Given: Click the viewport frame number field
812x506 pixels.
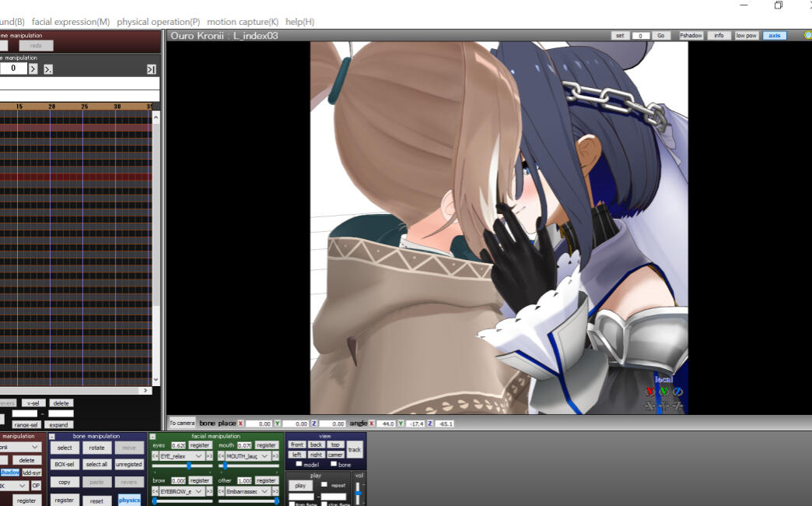Looking at the screenshot, I should pyautogui.click(x=640, y=36).
